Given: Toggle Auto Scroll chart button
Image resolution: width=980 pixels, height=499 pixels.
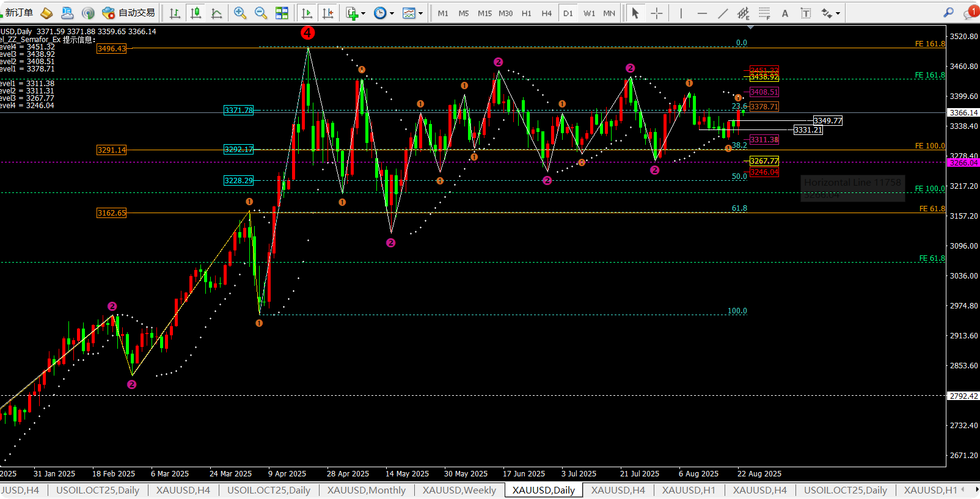Looking at the screenshot, I should (x=307, y=13).
